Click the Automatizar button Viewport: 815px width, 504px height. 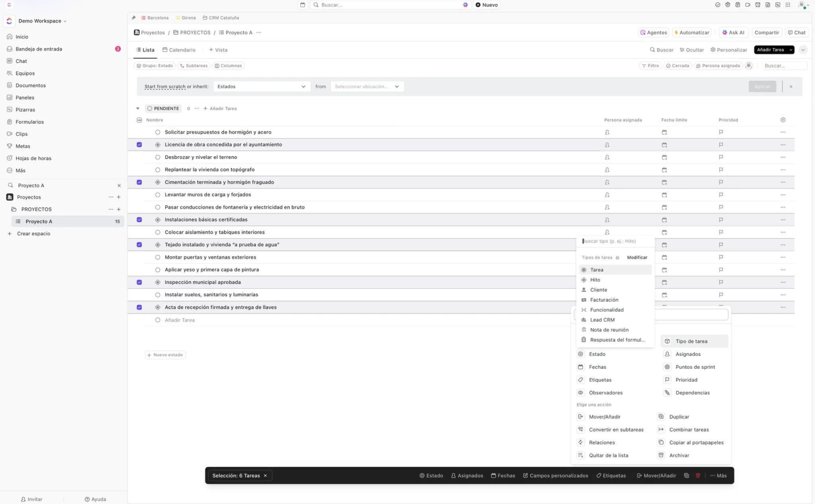pos(691,33)
